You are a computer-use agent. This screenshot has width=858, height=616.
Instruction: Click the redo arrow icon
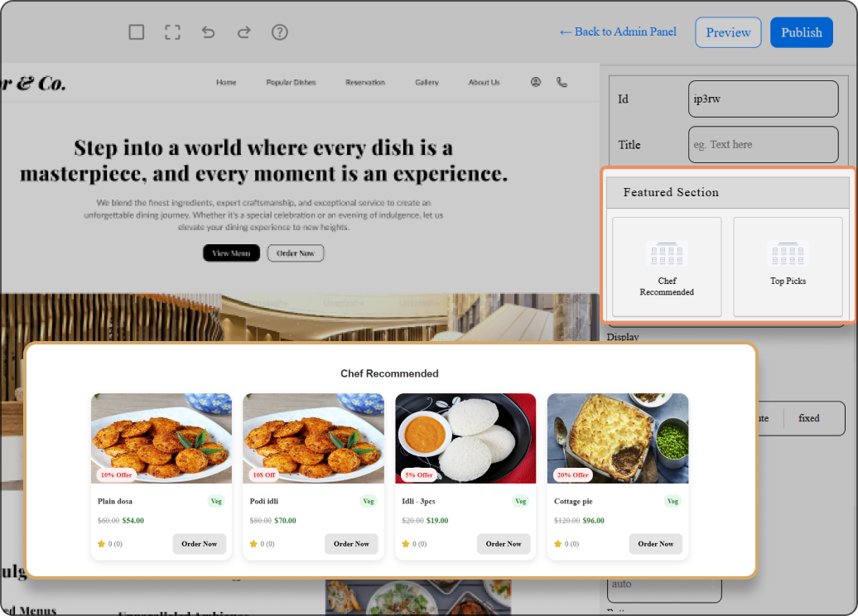[x=243, y=32]
